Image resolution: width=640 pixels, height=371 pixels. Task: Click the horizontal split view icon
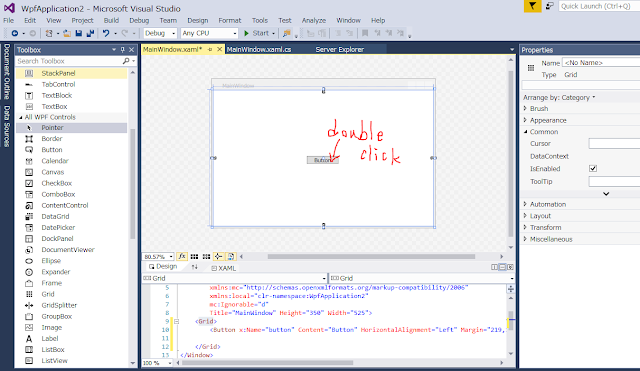tap(502, 267)
